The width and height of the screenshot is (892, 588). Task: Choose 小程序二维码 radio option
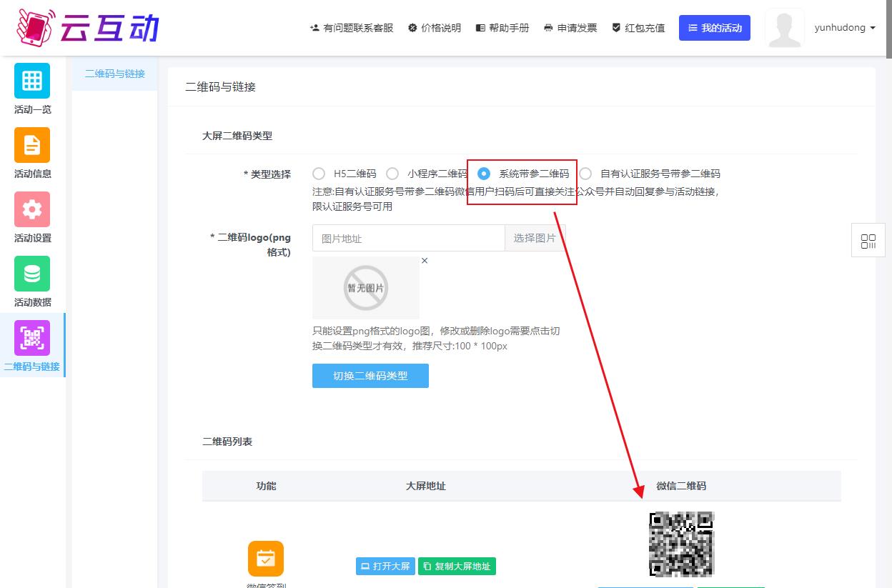392,174
